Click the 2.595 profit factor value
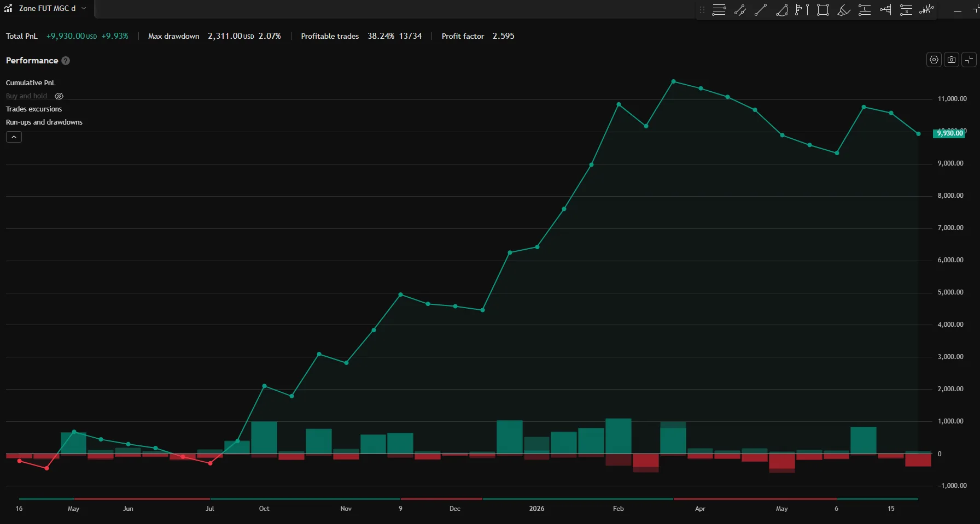 click(x=503, y=36)
